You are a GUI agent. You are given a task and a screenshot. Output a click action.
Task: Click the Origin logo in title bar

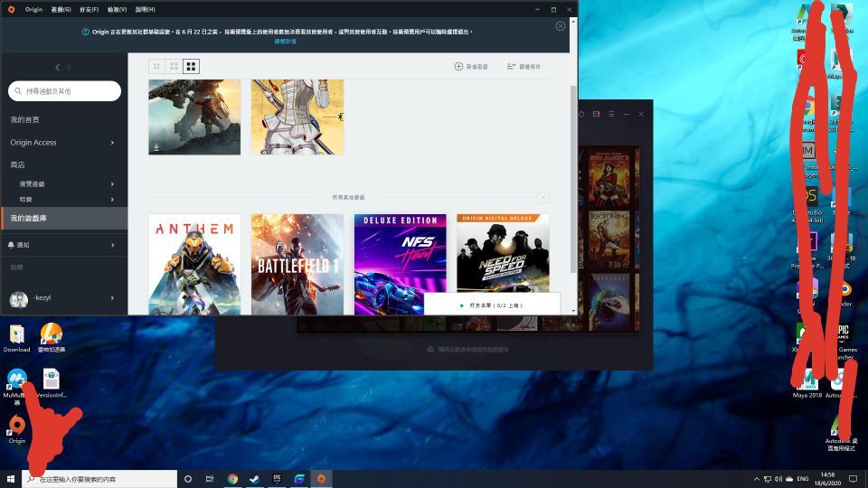(11, 9)
